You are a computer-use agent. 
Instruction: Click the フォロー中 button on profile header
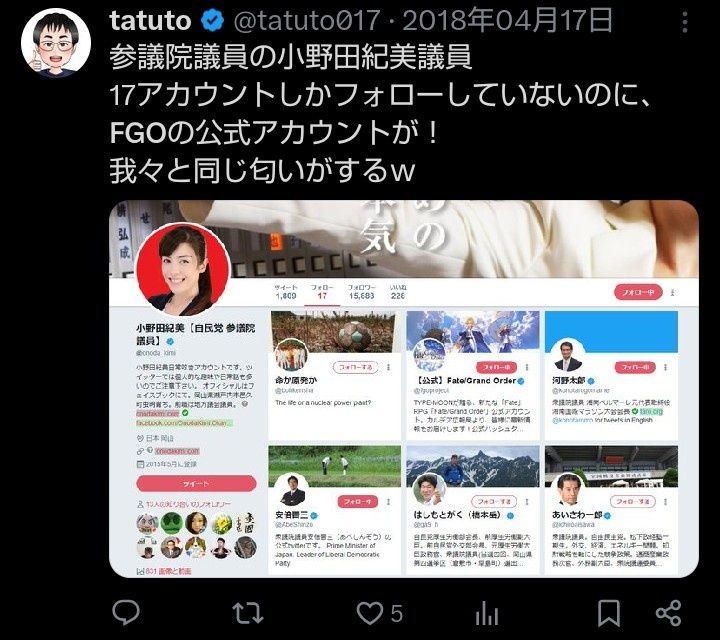click(x=638, y=292)
